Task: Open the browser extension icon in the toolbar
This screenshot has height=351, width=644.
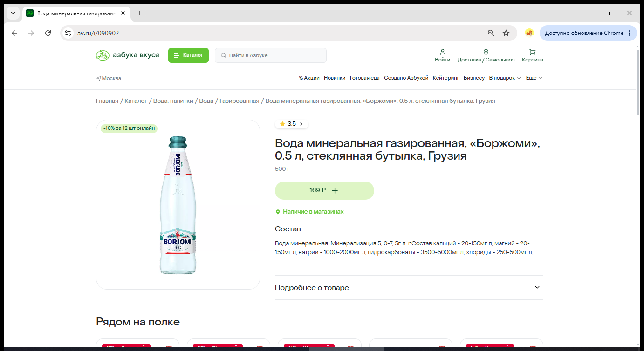Action: coord(529,33)
